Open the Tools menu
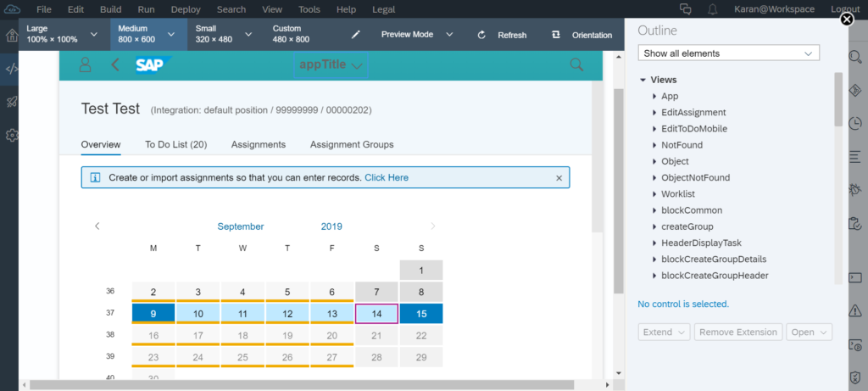868x391 pixels. pyautogui.click(x=309, y=9)
